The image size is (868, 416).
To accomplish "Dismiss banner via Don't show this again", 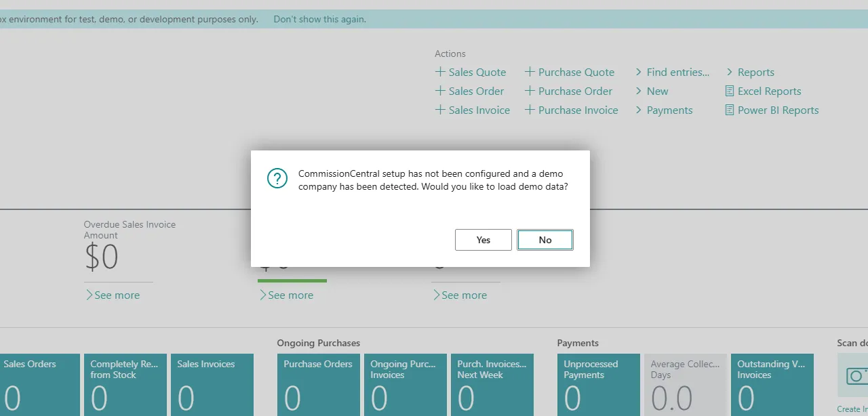I will click(319, 19).
